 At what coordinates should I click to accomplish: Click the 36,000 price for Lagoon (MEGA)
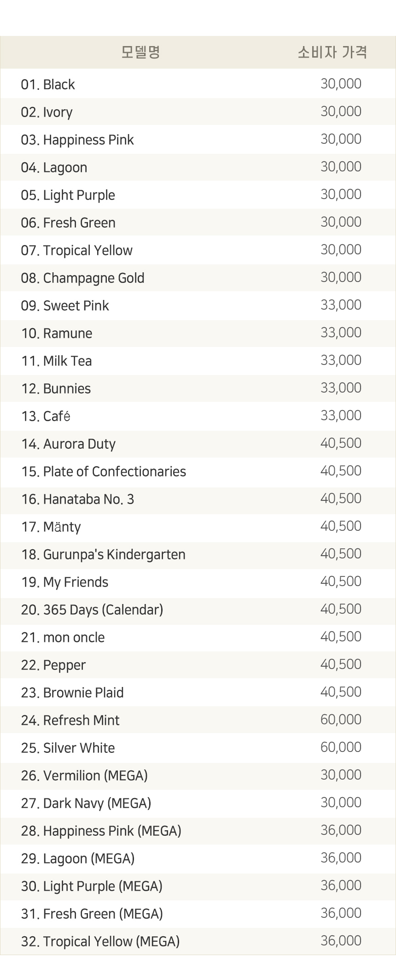(x=341, y=858)
